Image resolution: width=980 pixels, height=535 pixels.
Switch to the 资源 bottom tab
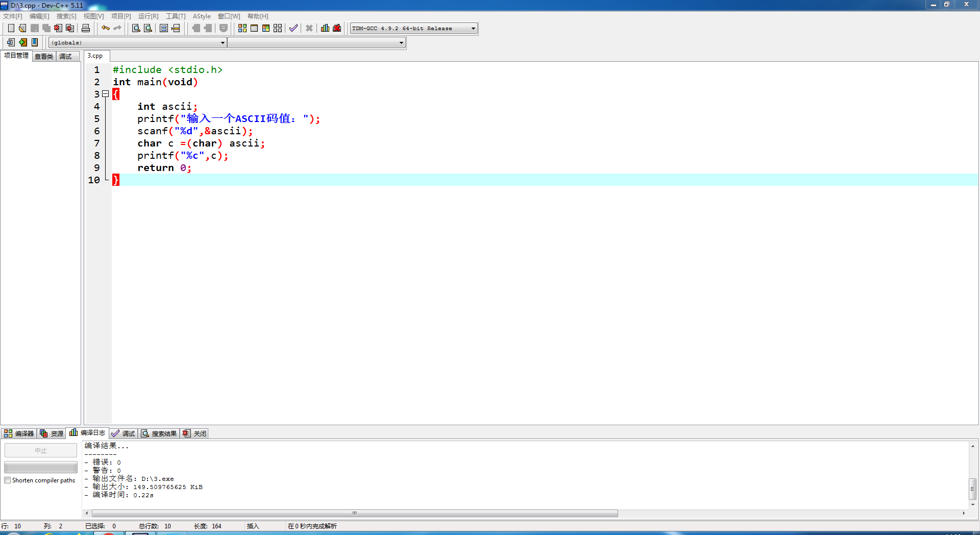point(52,433)
